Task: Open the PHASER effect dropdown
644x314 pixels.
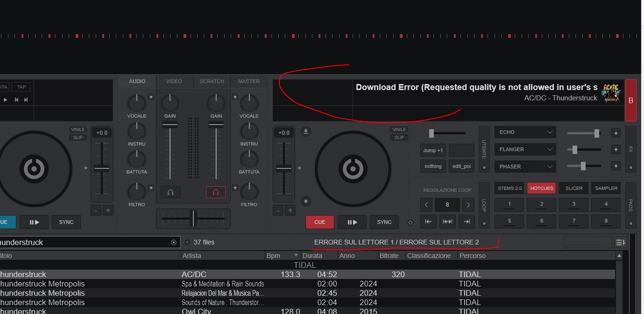Action: pos(525,166)
